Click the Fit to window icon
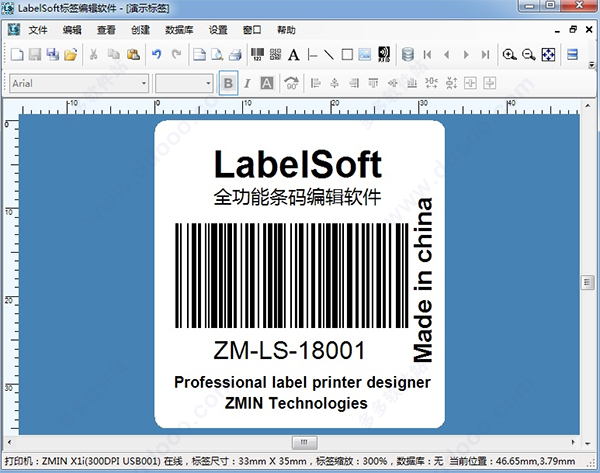Screen dimensions: 600x473 coord(548,55)
